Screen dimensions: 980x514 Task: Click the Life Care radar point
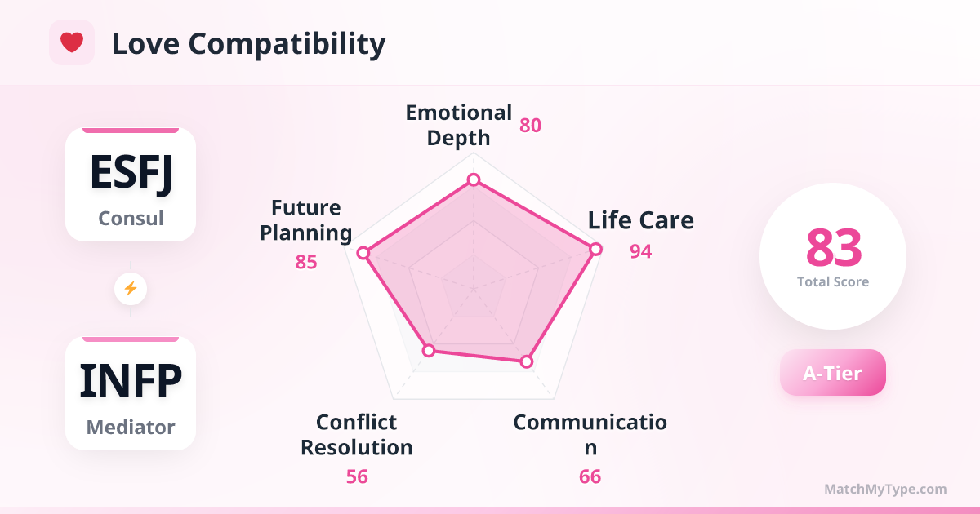coord(595,249)
